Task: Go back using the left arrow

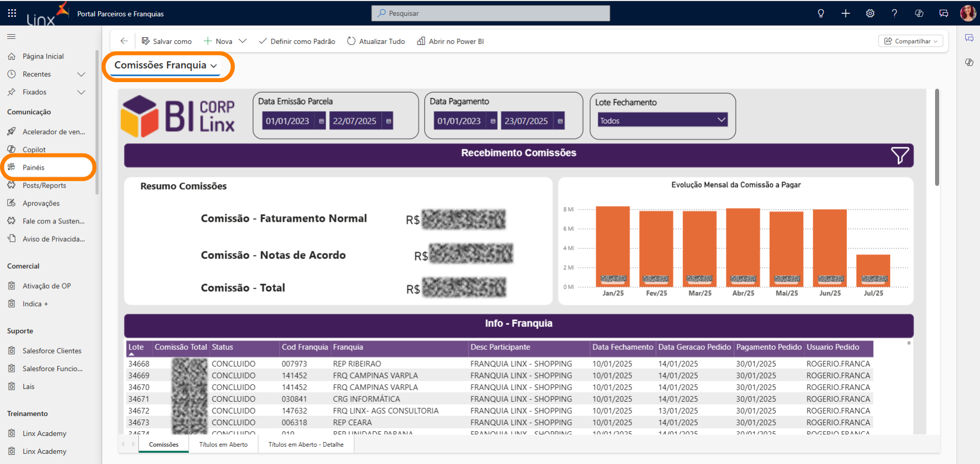Action: pyautogui.click(x=124, y=41)
